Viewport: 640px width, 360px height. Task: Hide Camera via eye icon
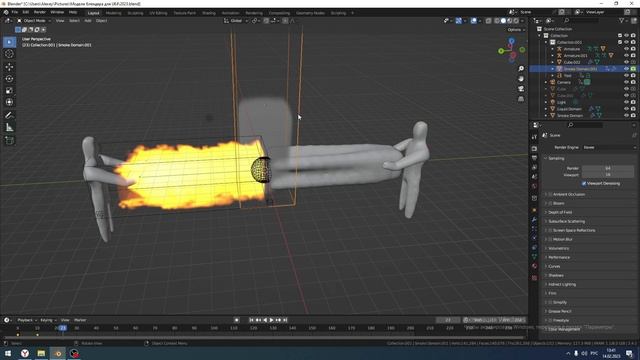coord(626,82)
